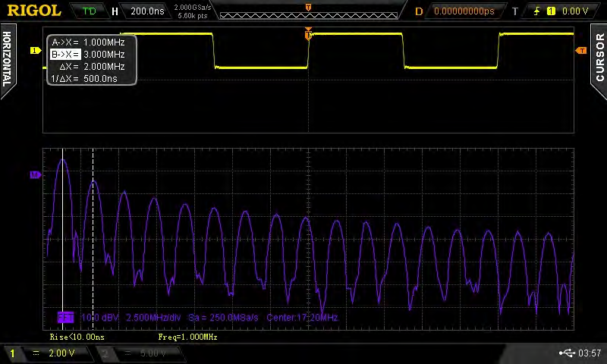Image resolution: width=607 pixels, height=364 pixels.
Task: Select the dimmed channel 2 label
Action: pos(105,353)
